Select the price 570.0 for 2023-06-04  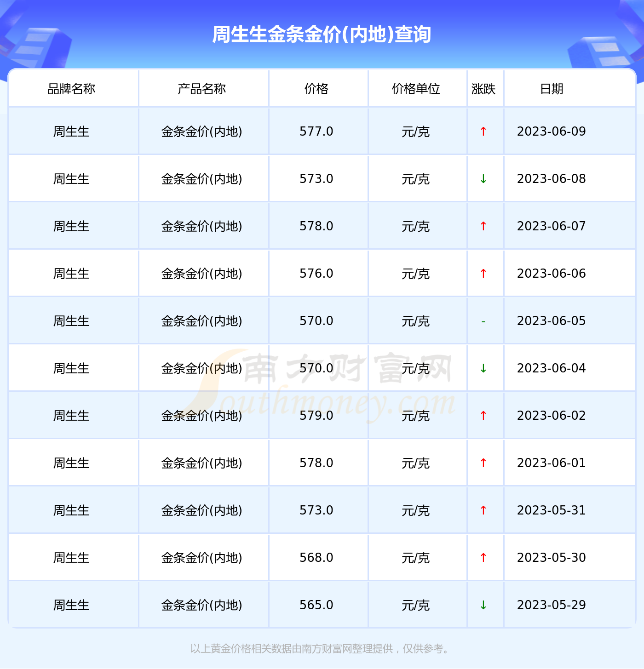316,368
